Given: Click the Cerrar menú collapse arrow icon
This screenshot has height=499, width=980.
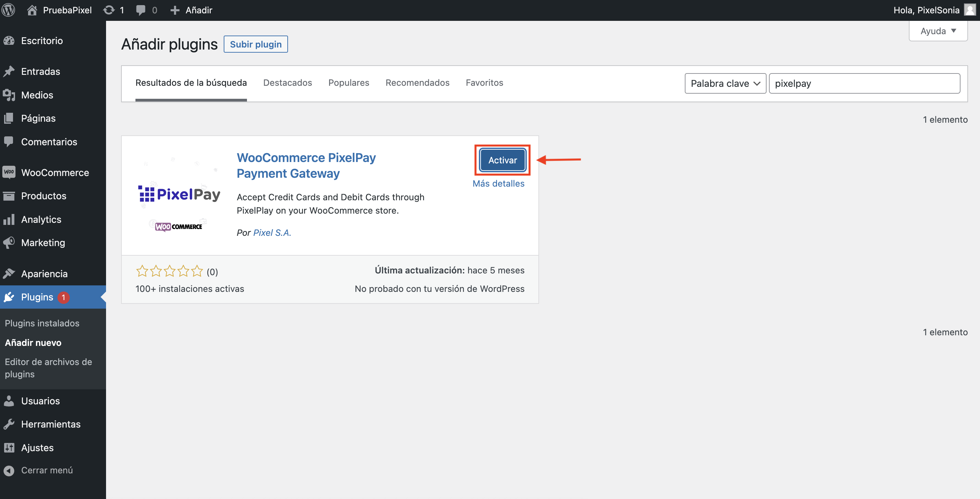Looking at the screenshot, I should 9,471.
